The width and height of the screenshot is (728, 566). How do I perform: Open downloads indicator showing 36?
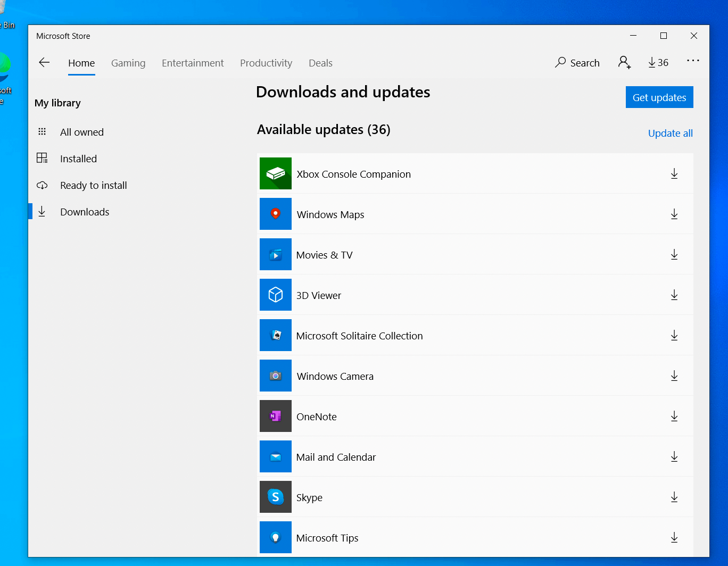pyautogui.click(x=658, y=63)
